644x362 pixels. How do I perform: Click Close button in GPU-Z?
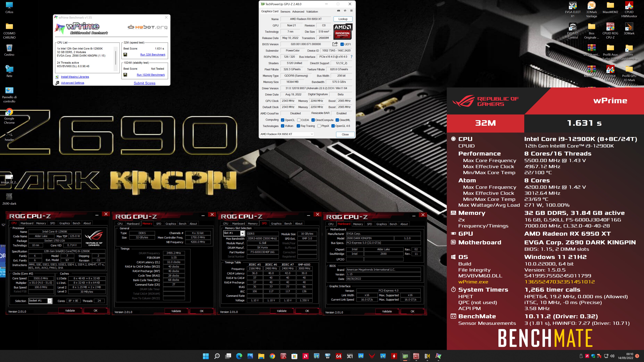pyautogui.click(x=345, y=134)
